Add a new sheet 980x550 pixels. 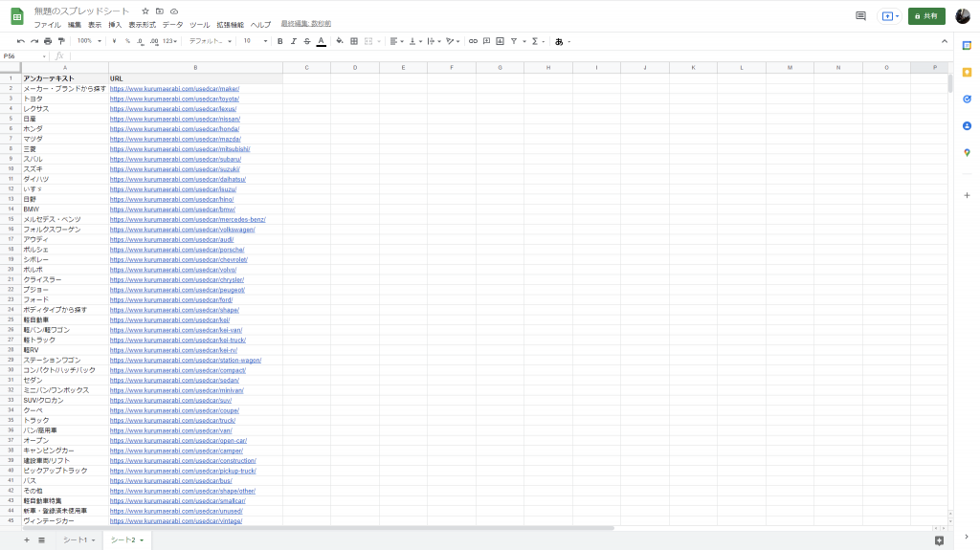coord(26,540)
